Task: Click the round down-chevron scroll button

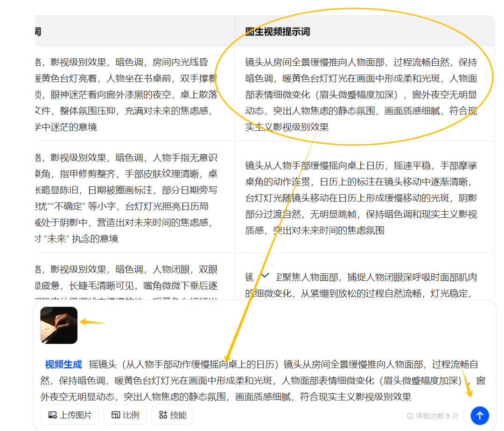Action: click(265, 276)
